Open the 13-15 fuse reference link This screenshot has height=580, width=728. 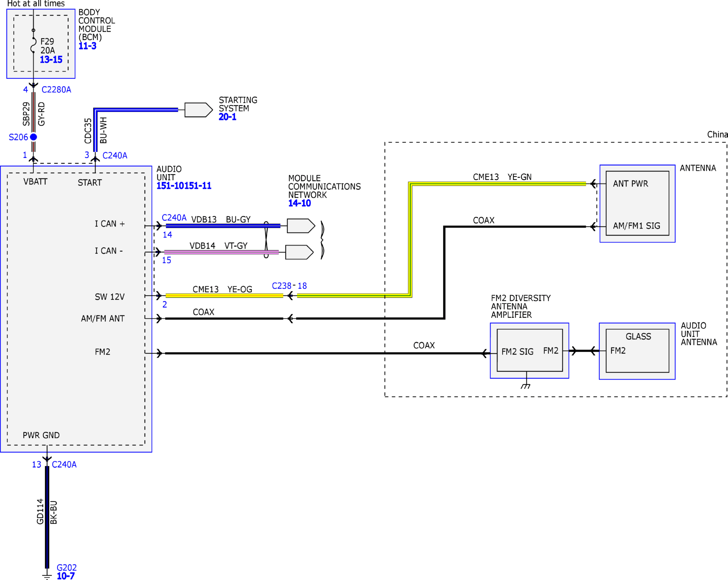point(51,60)
